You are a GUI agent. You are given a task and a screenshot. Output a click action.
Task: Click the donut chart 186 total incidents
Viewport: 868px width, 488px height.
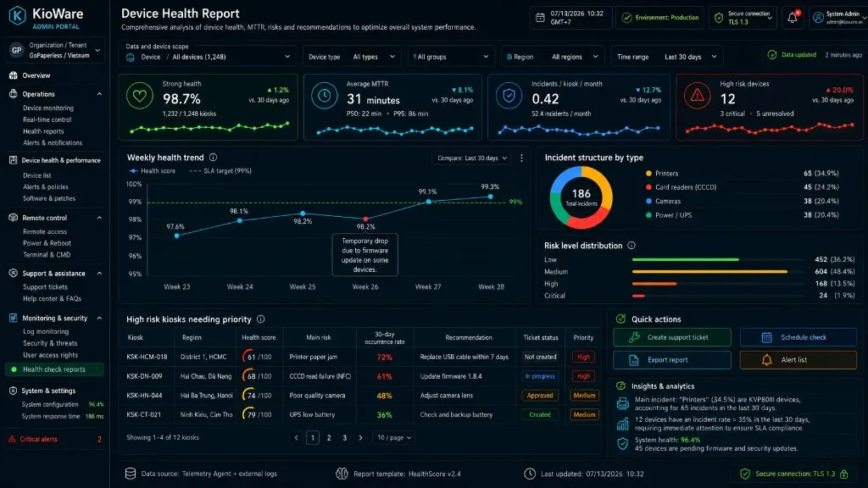coord(581,197)
